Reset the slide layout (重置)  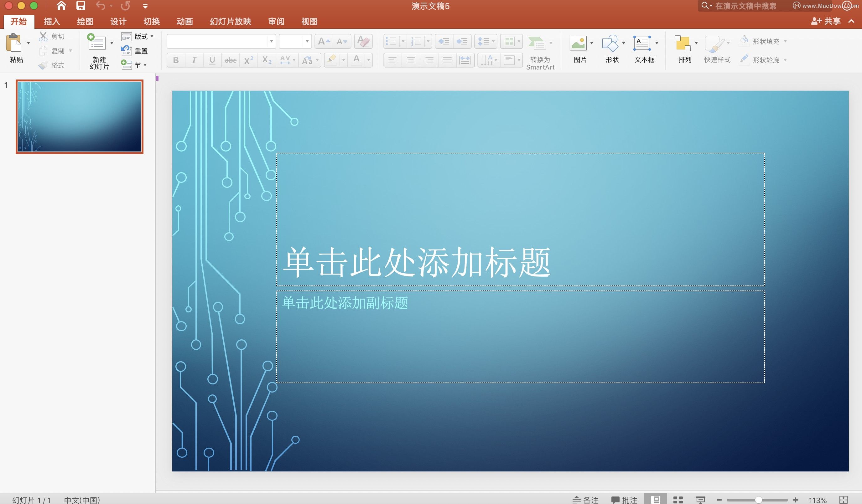134,51
